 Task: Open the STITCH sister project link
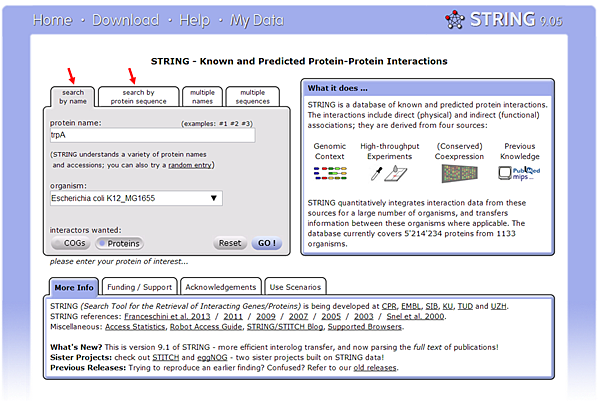point(166,358)
